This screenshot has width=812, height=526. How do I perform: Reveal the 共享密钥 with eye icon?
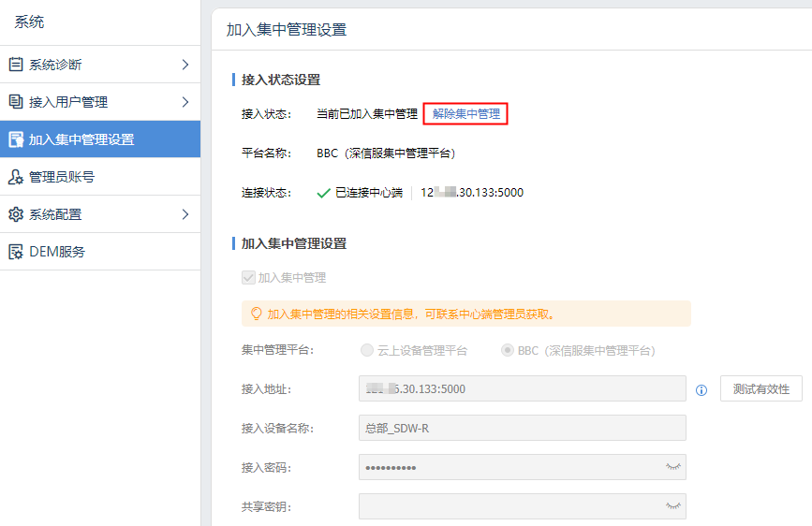tap(674, 506)
